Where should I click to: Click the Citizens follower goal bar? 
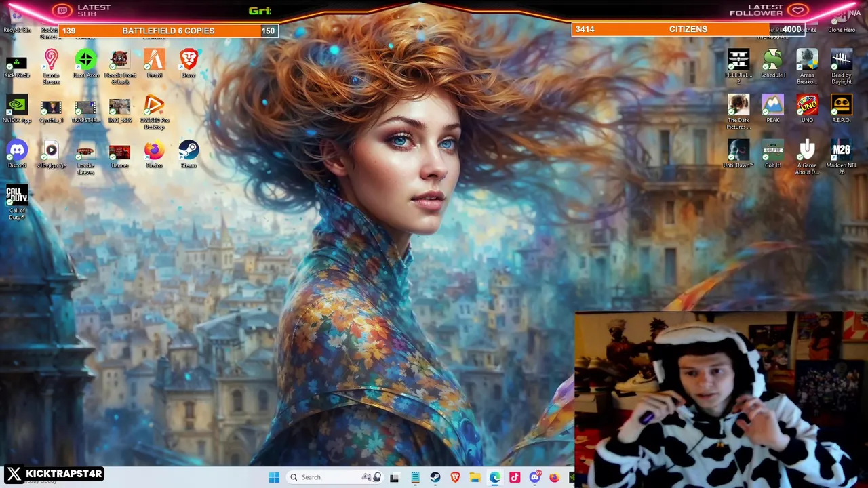688,29
